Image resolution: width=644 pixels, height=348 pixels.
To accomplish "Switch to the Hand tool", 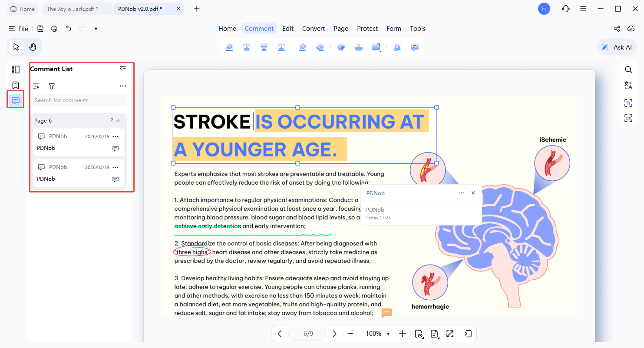I will [33, 47].
